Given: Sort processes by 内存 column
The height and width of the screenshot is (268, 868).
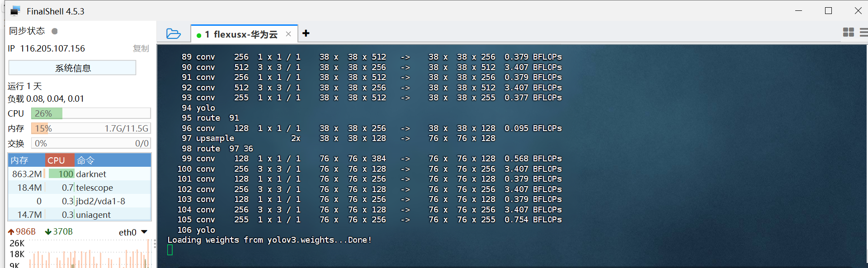Looking at the screenshot, I should click(27, 160).
